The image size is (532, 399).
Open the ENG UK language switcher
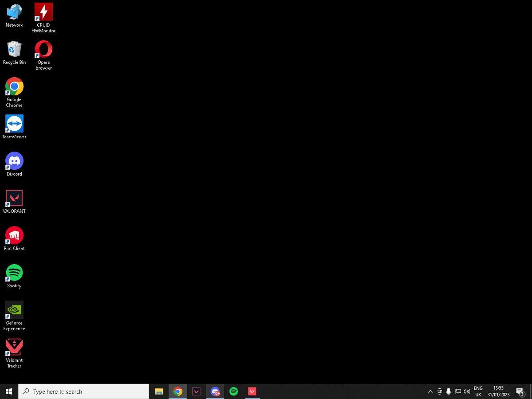tap(478, 391)
